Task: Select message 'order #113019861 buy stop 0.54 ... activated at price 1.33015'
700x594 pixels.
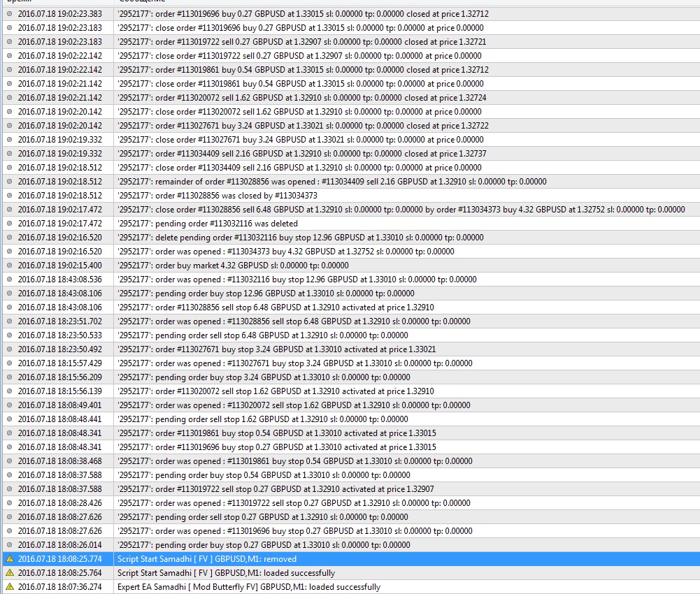Action: 276,433
